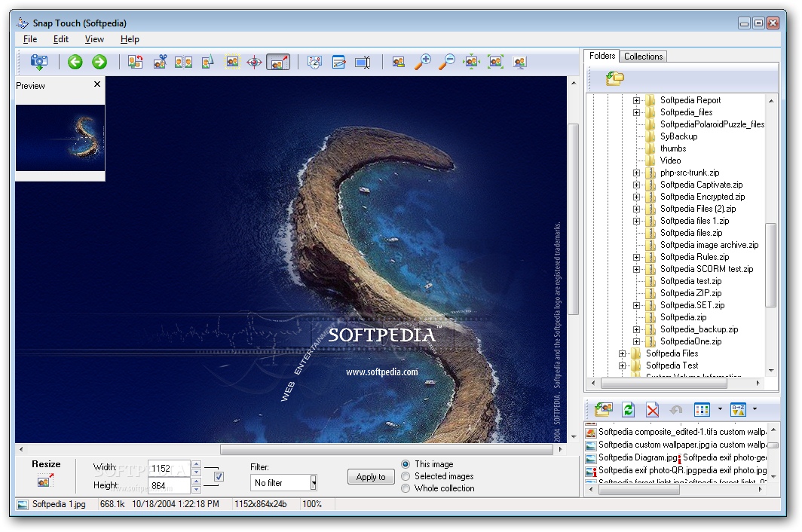Click the Resize icon in bottom panel
The height and width of the screenshot is (532, 802).
click(45, 480)
